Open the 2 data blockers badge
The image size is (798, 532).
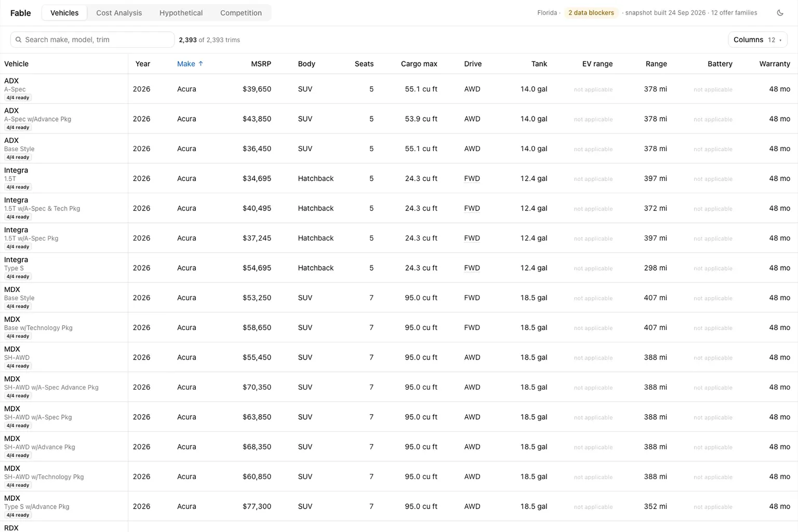click(x=591, y=13)
